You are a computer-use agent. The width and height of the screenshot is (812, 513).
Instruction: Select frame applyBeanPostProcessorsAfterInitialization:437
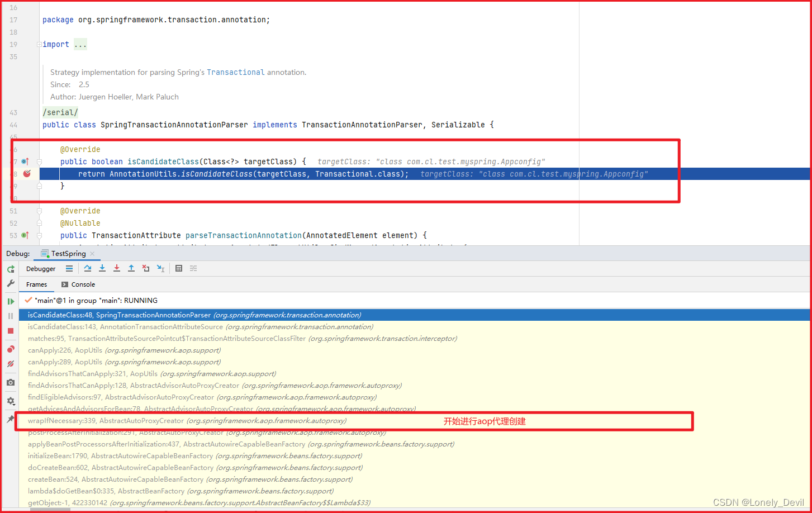coord(414,444)
